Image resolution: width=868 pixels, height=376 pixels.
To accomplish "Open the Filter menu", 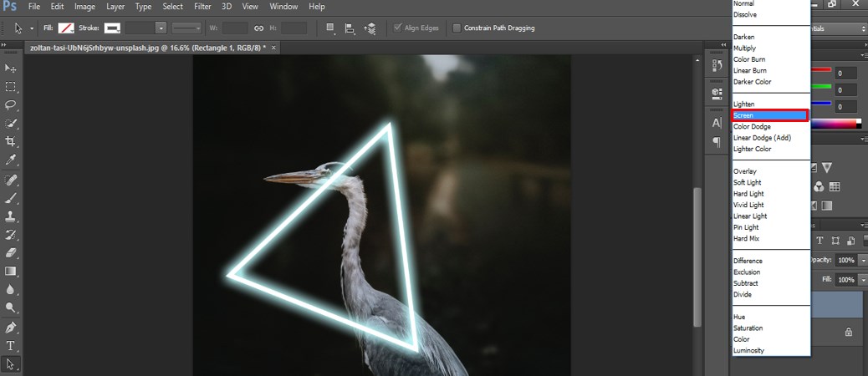I will 202,7.
